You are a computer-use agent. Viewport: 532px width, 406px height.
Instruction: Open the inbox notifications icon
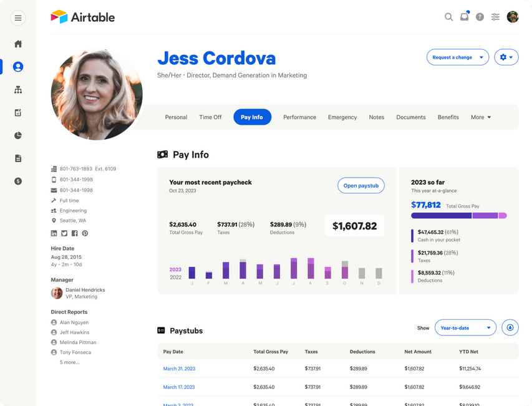click(465, 17)
